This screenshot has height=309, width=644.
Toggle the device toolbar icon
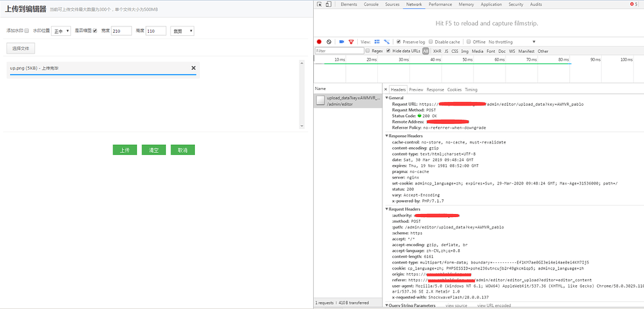(x=329, y=4)
